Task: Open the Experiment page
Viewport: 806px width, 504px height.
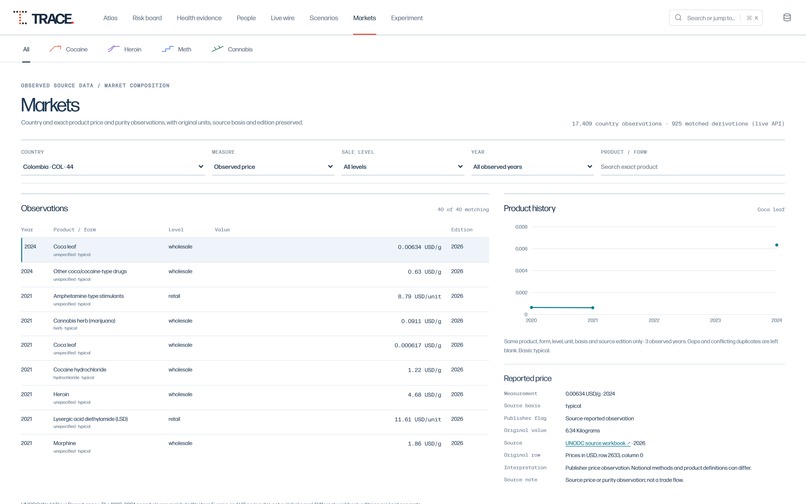Action: coord(407,18)
